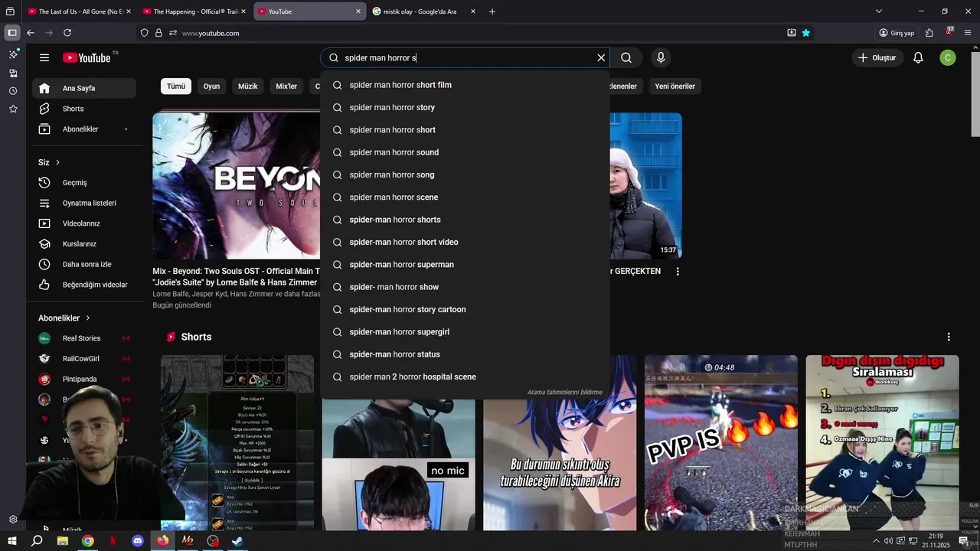Expand the Abonelikler subscriptions header

pos(64,318)
